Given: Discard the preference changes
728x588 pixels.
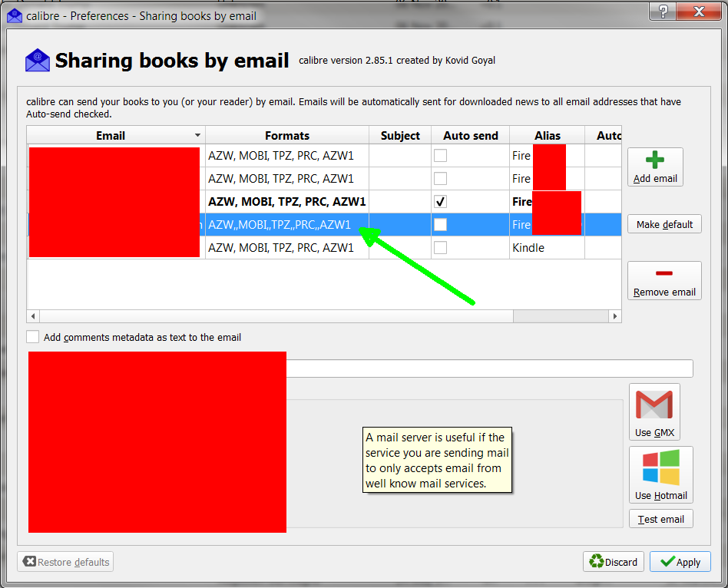Looking at the screenshot, I should (x=613, y=562).
